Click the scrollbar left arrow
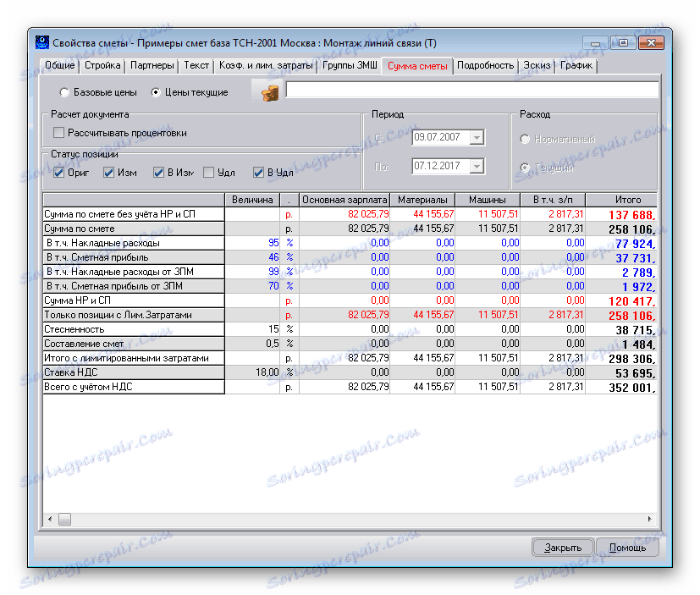Viewport: 700px width, 595px height. pos(50,519)
